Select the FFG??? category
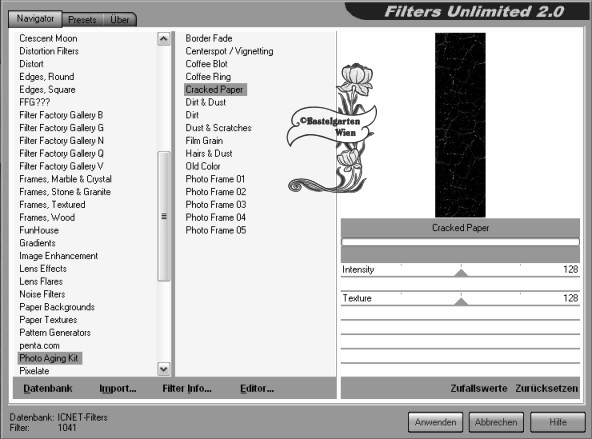 (x=34, y=102)
